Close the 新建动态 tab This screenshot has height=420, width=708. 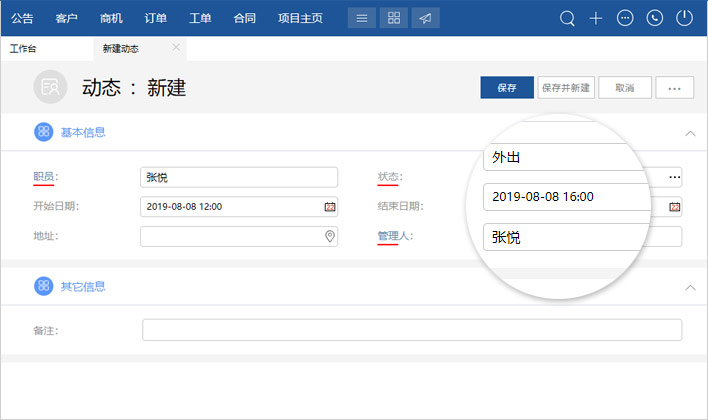coord(176,47)
